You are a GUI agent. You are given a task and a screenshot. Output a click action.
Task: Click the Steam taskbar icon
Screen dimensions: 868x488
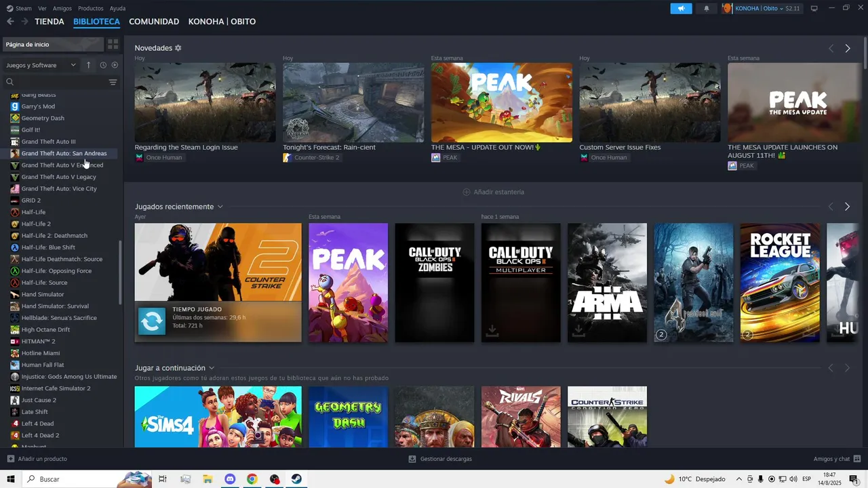tap(297, 479)
